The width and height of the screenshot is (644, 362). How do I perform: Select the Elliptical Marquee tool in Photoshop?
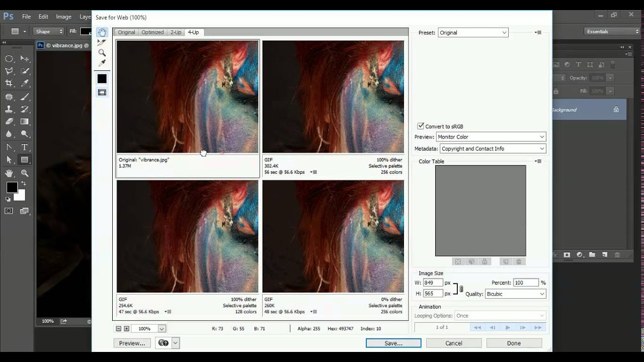coord(9,59)
